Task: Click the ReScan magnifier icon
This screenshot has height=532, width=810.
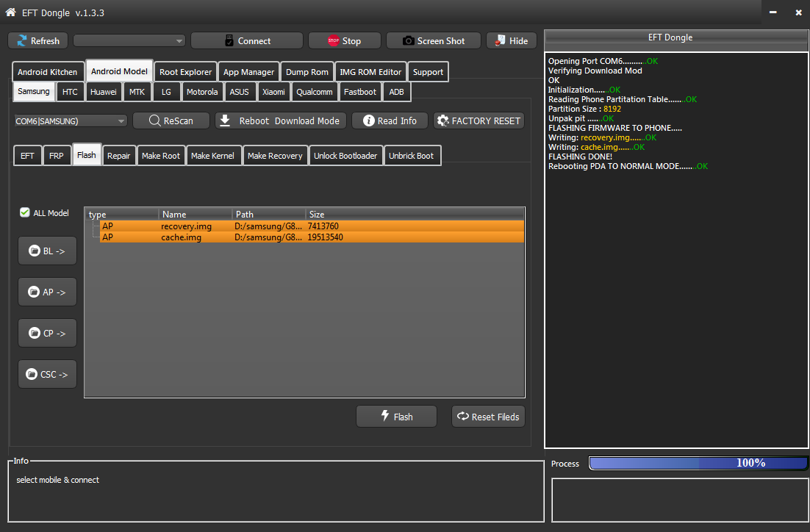Action: (154, 121)
